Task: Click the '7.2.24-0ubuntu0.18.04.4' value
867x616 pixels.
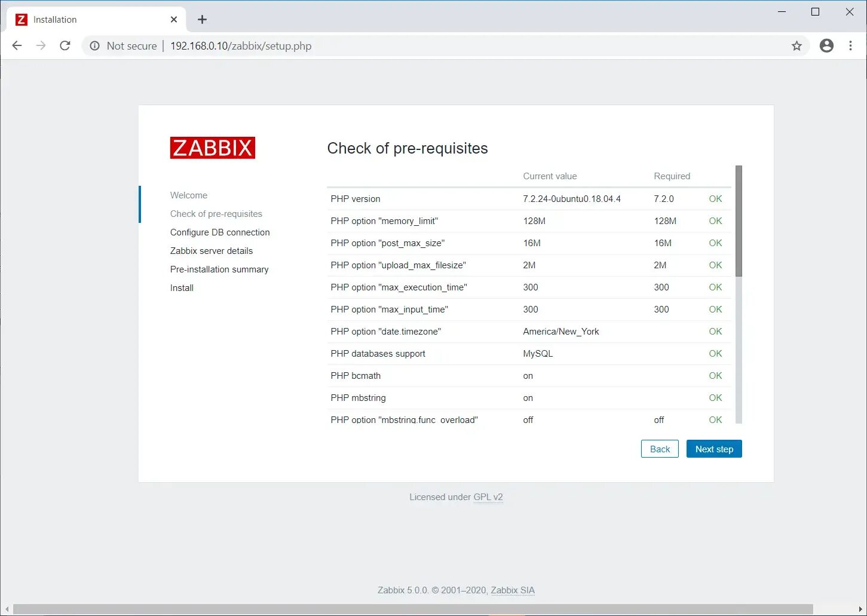Action: click(572, 199)
